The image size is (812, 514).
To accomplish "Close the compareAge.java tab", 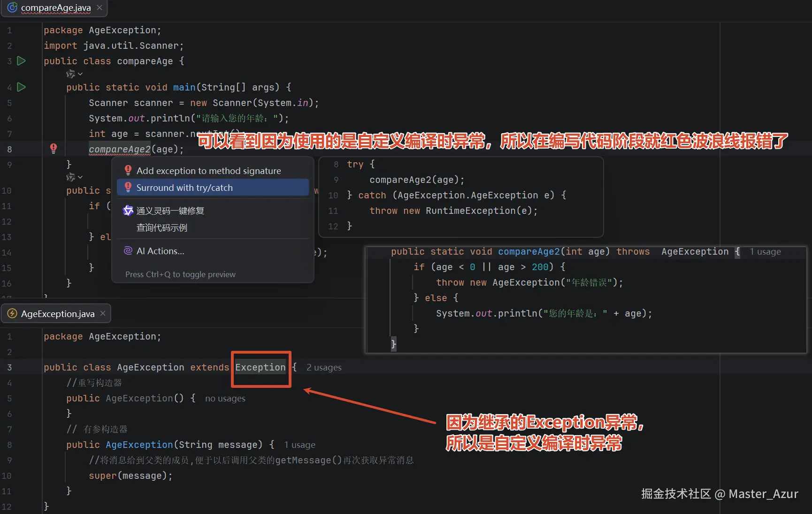I will tap(100, 8).
